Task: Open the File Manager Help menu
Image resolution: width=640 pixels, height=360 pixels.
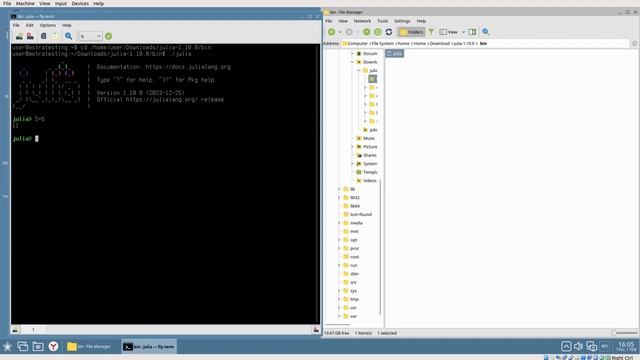Action: (421, 21)
